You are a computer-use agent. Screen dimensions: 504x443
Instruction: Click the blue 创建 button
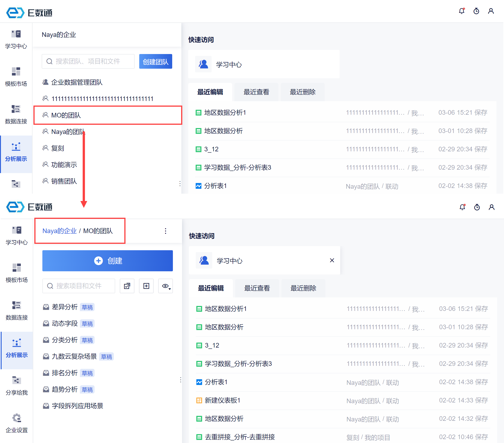click(x=107, y=261)
